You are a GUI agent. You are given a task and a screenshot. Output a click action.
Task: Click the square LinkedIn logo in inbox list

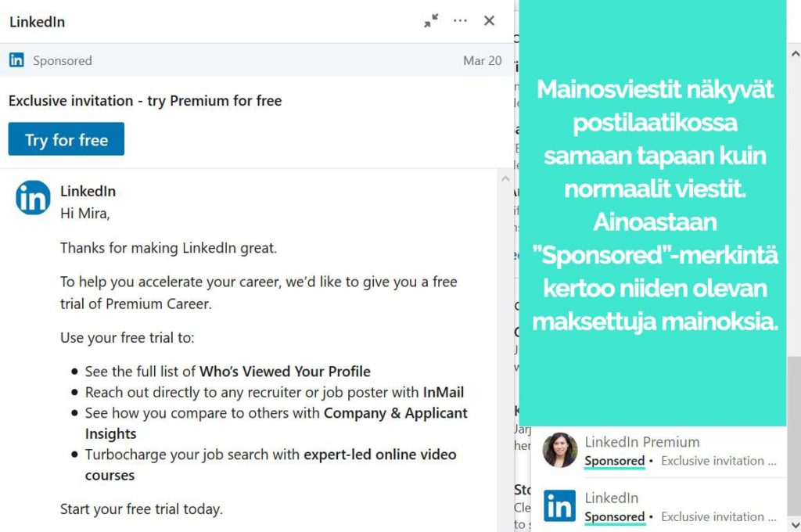(x=559, y=505)
